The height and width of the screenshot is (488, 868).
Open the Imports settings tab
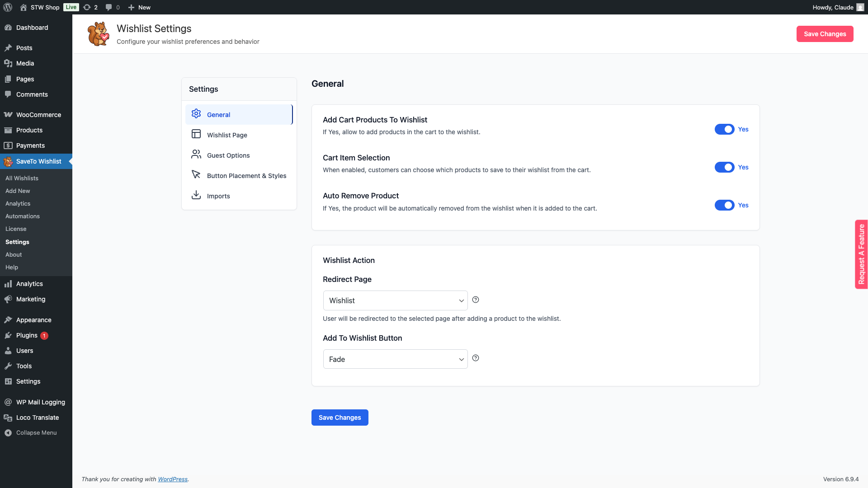click(x=239, y=196)
